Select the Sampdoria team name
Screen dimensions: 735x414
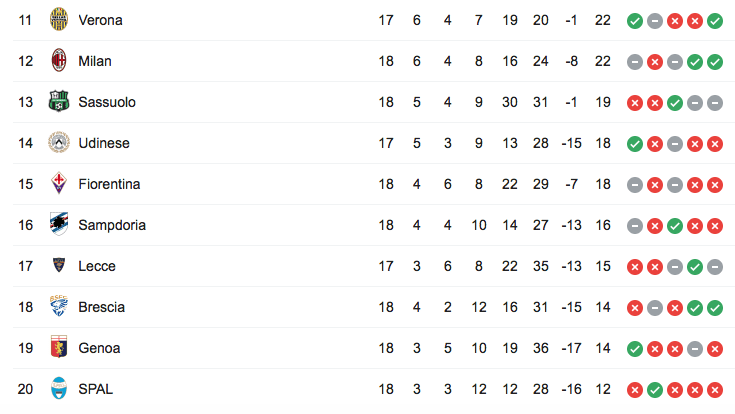[112, 225]
